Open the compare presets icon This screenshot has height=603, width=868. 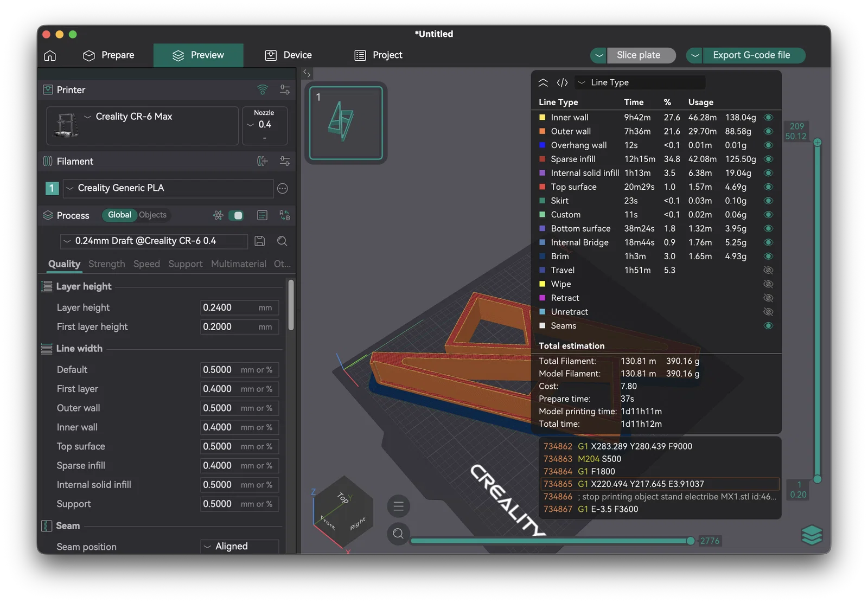(285, 215)
